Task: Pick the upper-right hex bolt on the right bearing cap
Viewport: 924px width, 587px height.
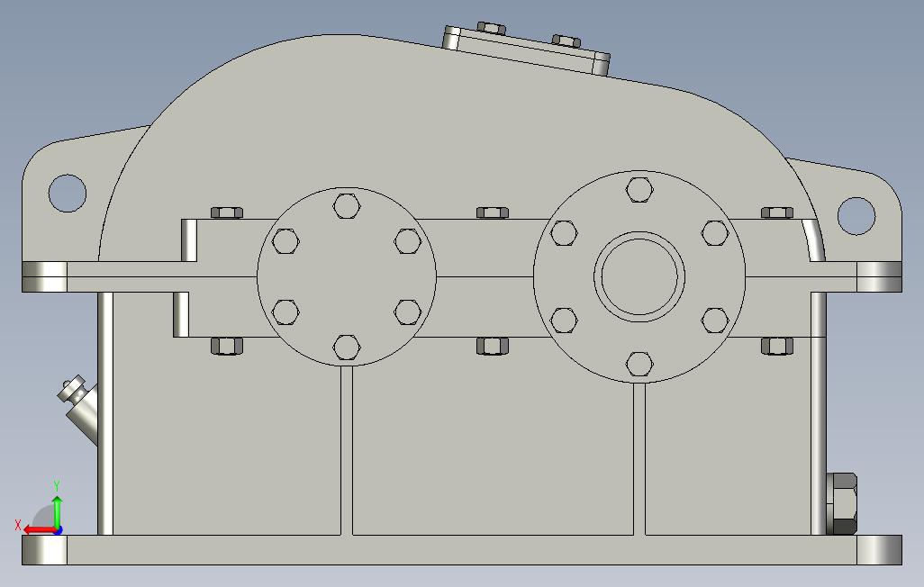Action: tap(715, 233)
